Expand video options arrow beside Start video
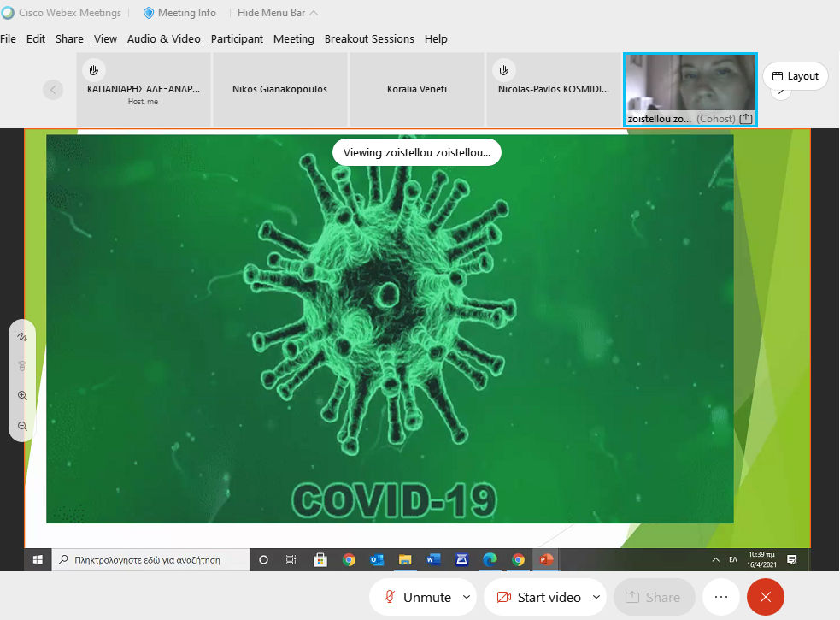This screenshot has width=840, height=620. pos(596,597)
